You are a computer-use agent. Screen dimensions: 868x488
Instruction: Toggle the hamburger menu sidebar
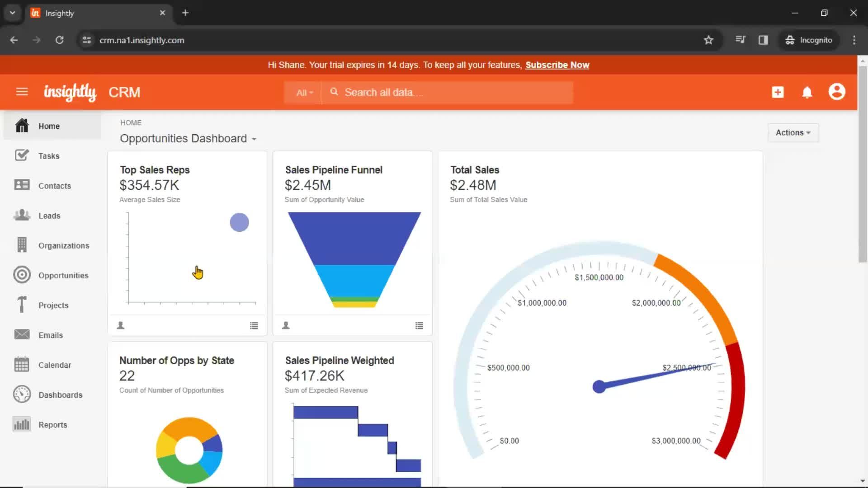[21, 92]
